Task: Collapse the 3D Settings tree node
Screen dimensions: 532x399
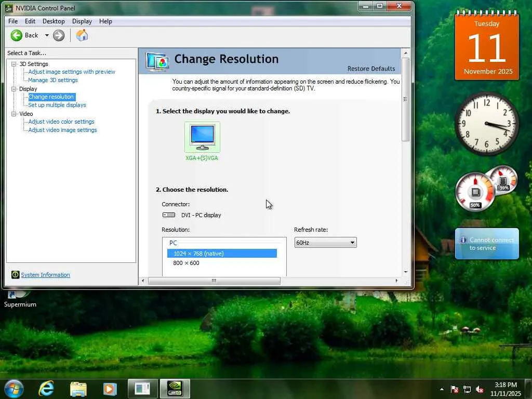Action: pos(14,64)
